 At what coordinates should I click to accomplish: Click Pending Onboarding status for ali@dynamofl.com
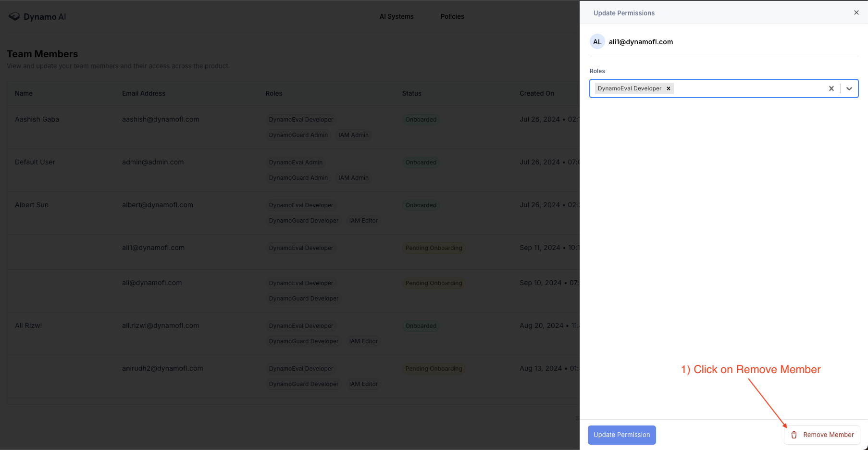click(x=434, y=283)
